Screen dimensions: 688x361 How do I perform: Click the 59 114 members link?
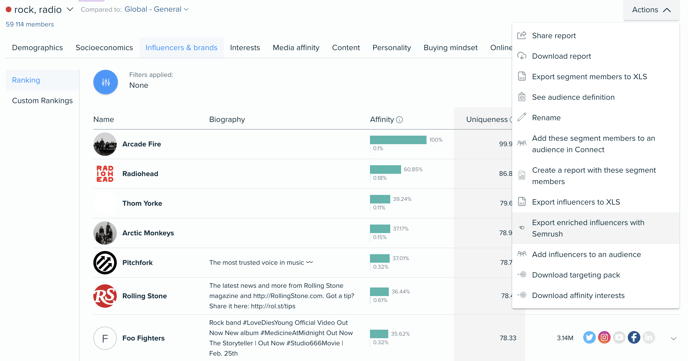point(30,25)
